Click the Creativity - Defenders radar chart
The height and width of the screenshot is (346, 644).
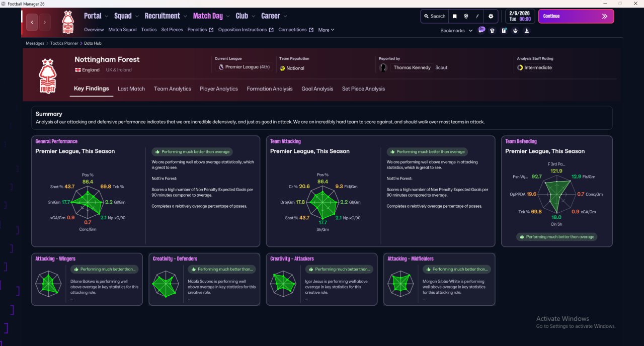tap(166, 284)
